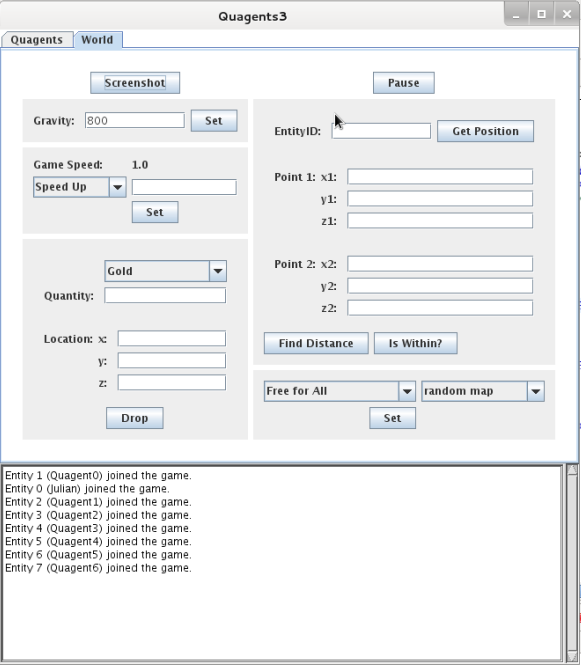Drop the item with Drop button
The image size is (581, 665).
[134, 418]
